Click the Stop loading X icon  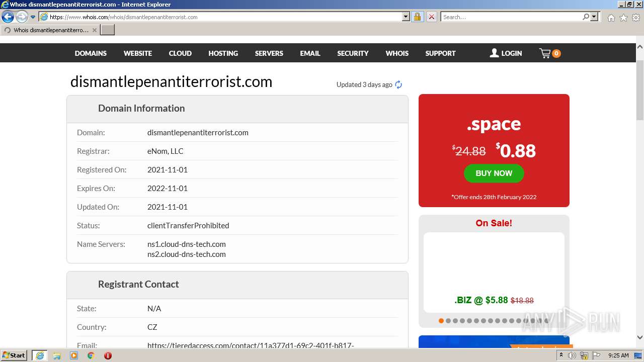point(431,17)
